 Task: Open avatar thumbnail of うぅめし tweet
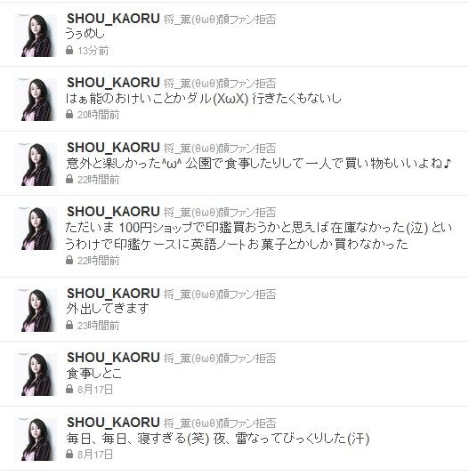[36, 36]
